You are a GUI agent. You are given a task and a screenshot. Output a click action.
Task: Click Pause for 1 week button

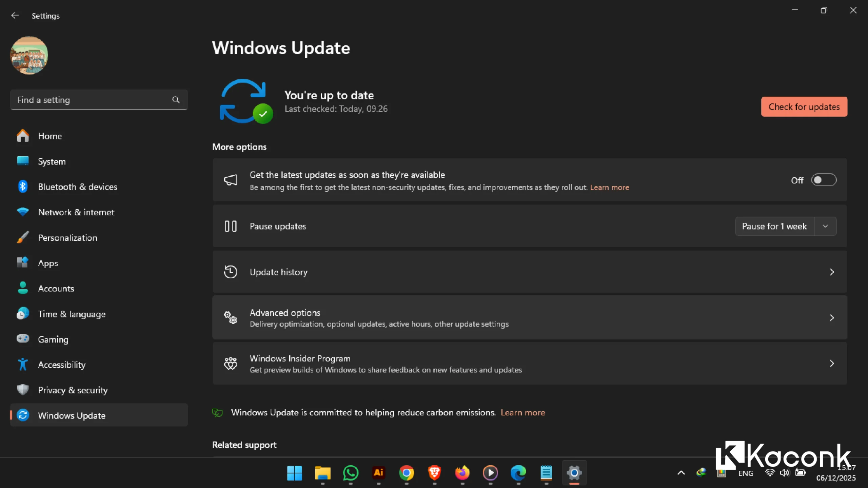click(x=774, y=226)
